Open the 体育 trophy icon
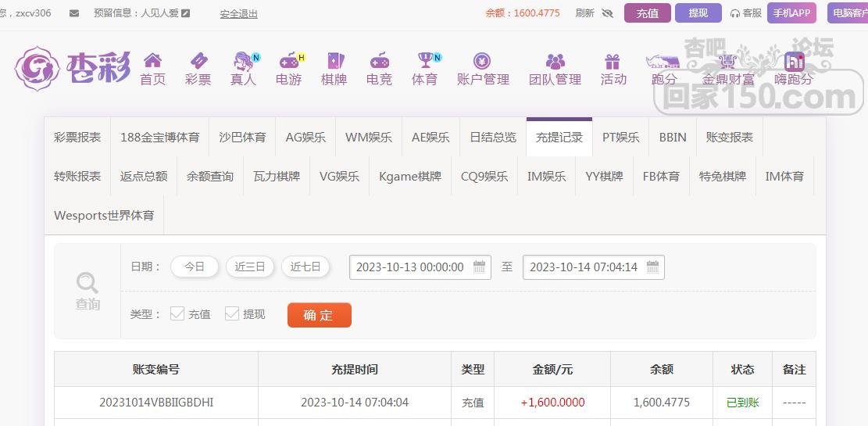The image size is (868, 426). click(425, 60)
